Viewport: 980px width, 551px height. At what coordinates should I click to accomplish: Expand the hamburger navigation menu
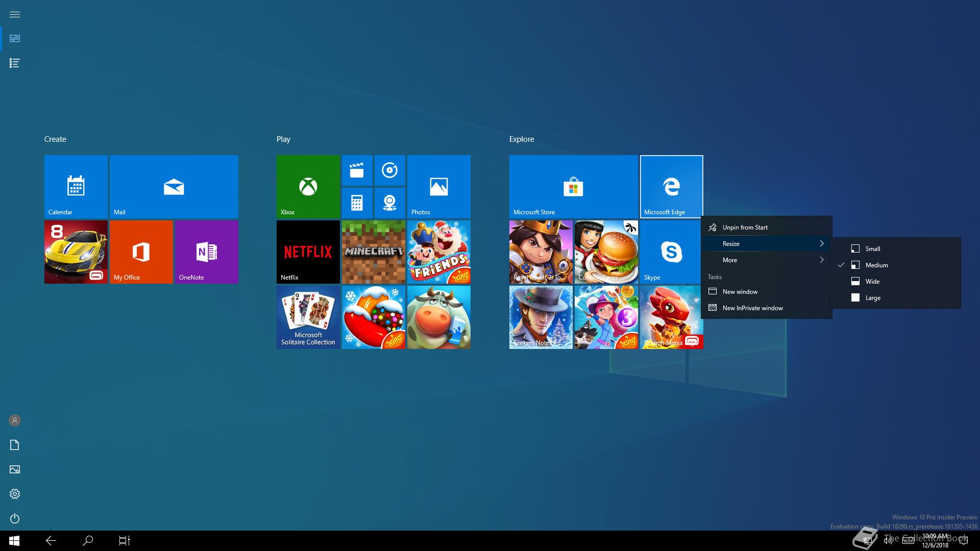coord(15,14)
